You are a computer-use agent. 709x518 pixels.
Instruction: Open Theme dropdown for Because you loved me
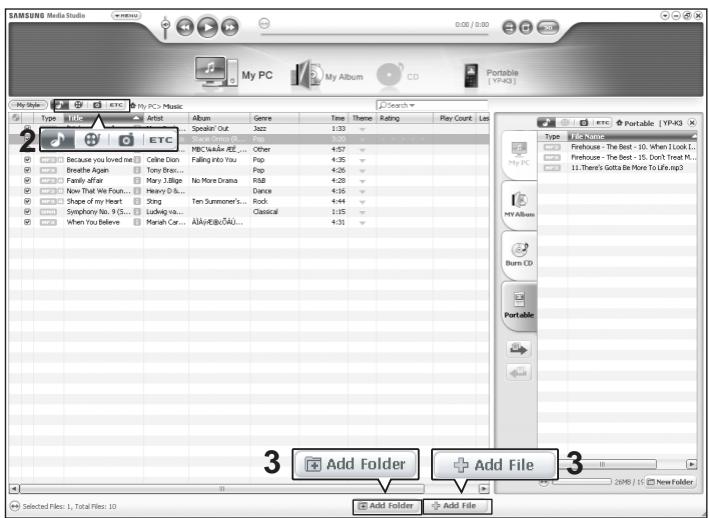pyautogui.click(x=362, y=160)
